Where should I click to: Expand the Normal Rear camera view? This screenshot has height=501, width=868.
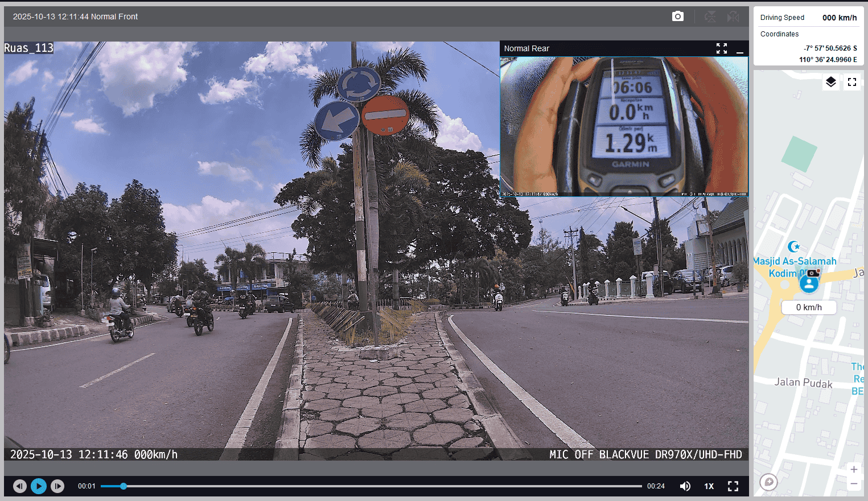(x=721, y=48)
